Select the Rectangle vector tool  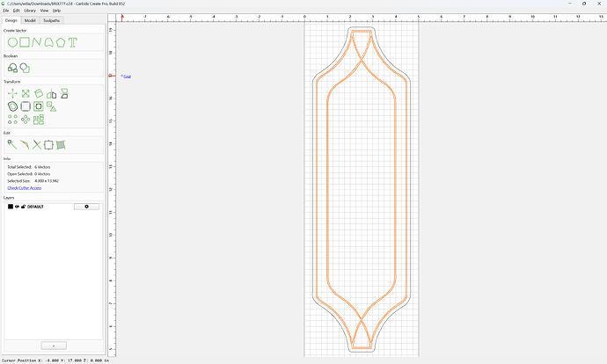[25, 42]
